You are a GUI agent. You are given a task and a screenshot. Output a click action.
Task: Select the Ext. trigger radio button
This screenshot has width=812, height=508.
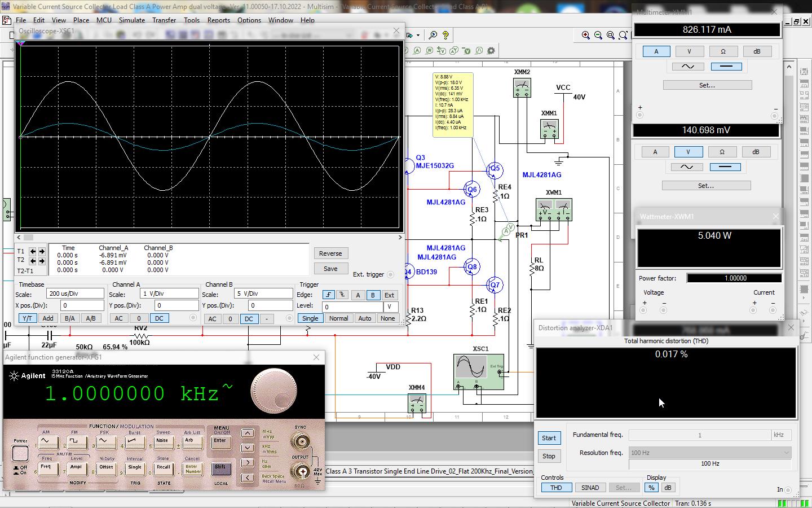click(390, 274)
